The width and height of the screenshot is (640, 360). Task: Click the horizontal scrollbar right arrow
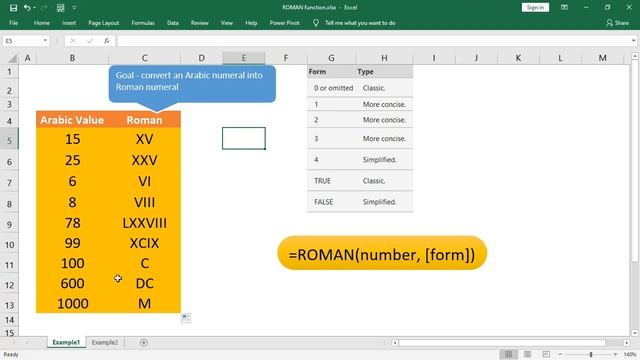tap(627, 343)
